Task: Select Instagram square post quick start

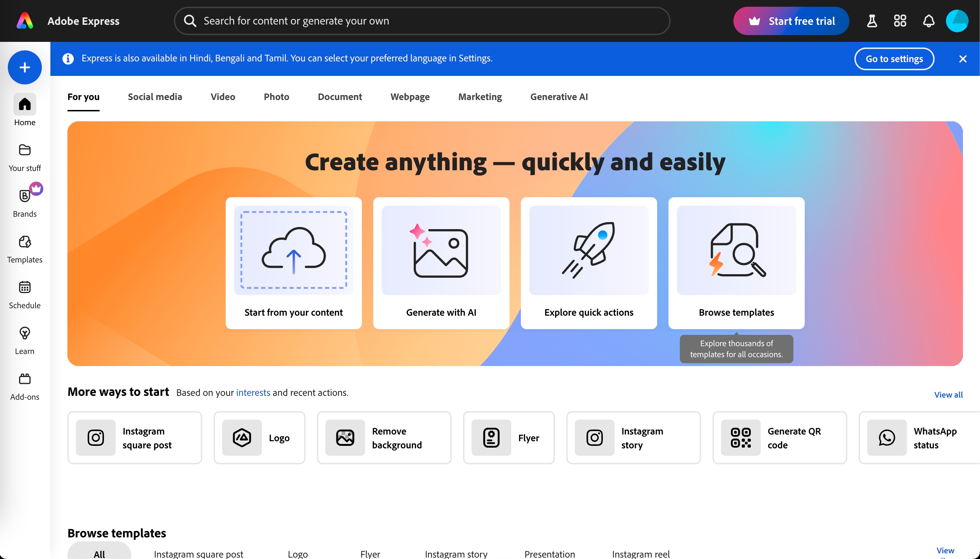Action: [135, 438]
